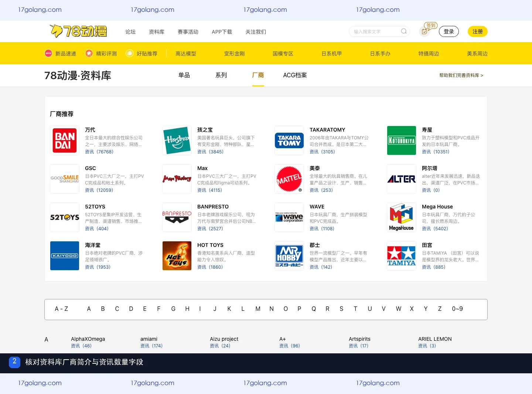Open the Kotobukiya logo thumbnail
Screen dimensions: 532x394
point(402,140)
